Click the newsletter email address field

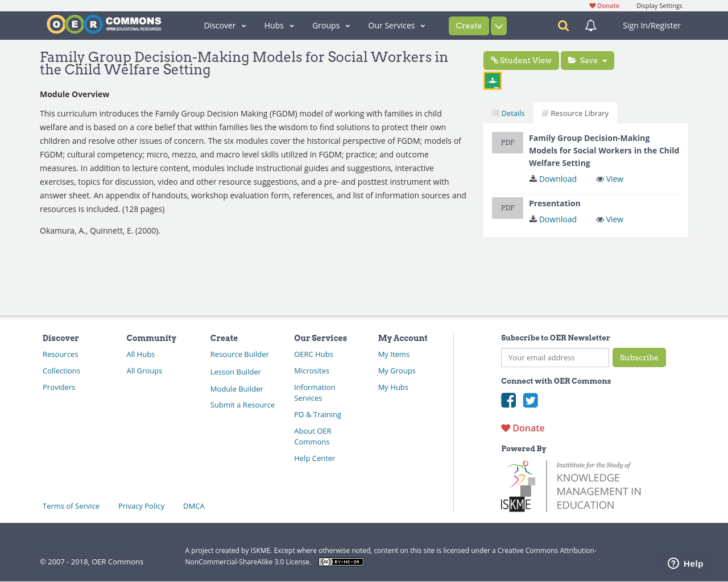tap(555, 357)
